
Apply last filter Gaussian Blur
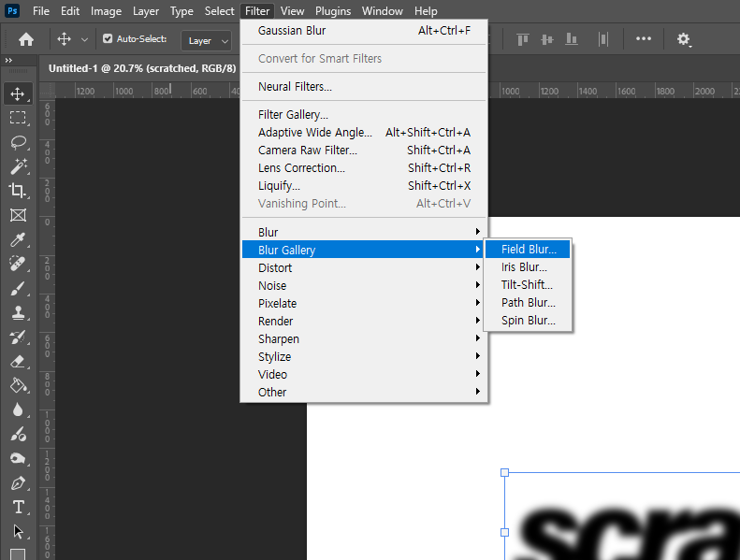(x=364, y=31)
